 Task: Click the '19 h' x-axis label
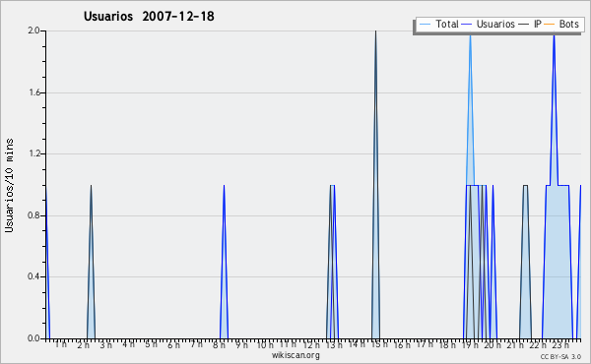pyautogui.click(x=470, y=345)
